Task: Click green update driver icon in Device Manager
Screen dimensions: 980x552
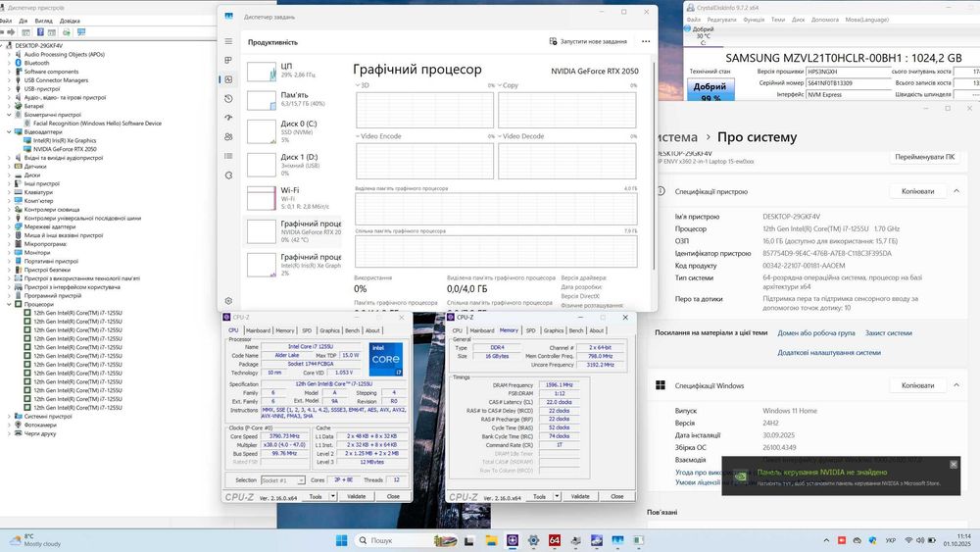Action: click(x=67, y=32)
